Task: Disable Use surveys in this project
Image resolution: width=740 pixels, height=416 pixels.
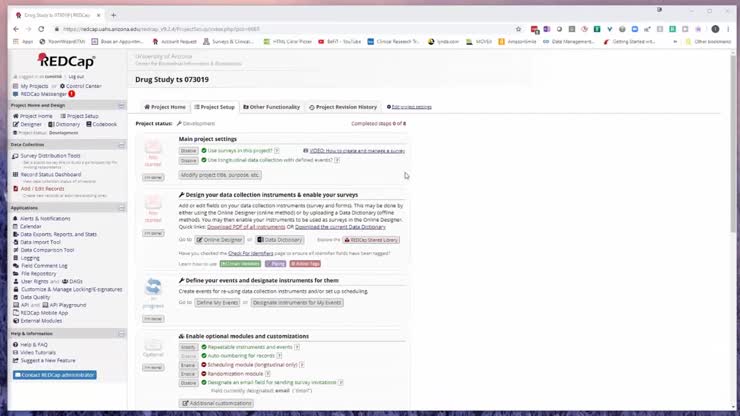Action: click(188, 151)
